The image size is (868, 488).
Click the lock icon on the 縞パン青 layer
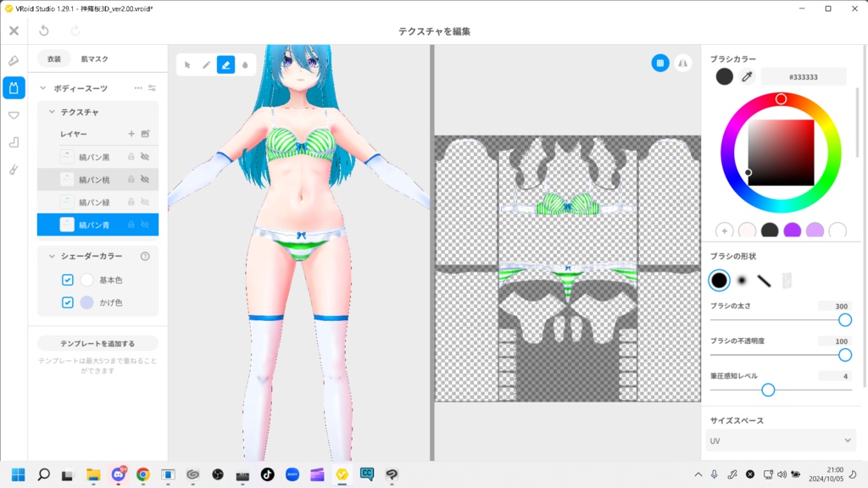tap(131, 224)
